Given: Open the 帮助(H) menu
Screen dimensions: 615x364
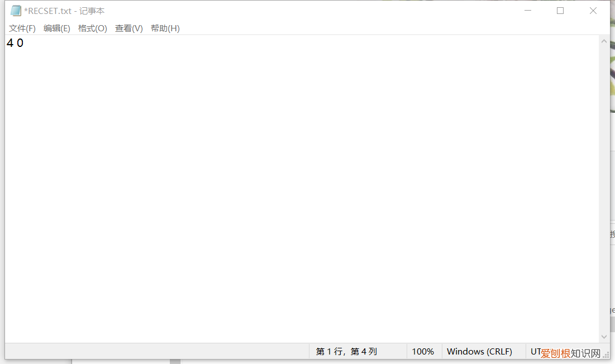Looking at the screenshot, I should pyautogui.click(x=165, y=28).
